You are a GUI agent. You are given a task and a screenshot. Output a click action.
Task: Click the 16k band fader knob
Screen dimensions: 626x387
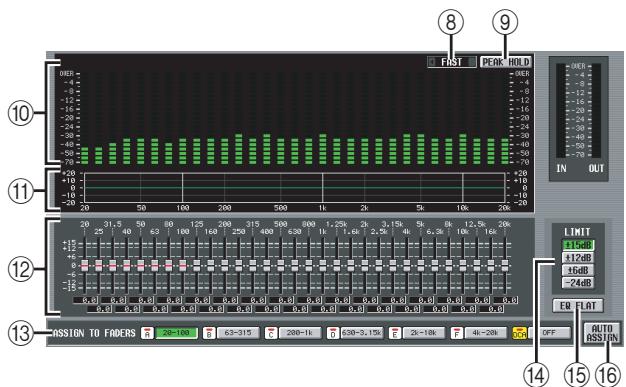tap(491, 266)
